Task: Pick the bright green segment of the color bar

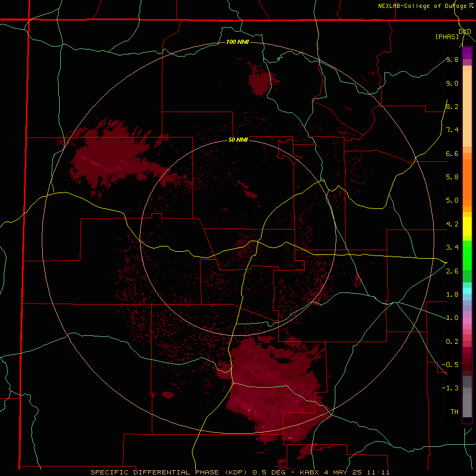Action: pos(467,255)
